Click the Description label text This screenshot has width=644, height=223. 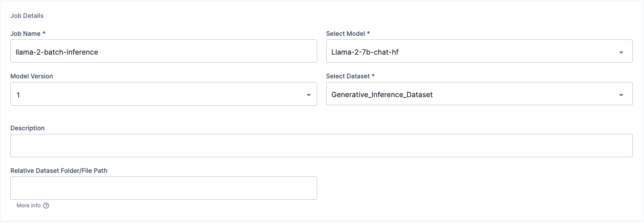click(x=27, y=128)
